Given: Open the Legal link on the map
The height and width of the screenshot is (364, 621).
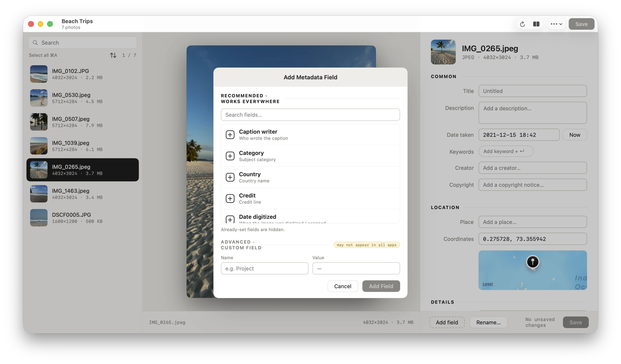Looking at the screenshot, I should click(487, 284).
